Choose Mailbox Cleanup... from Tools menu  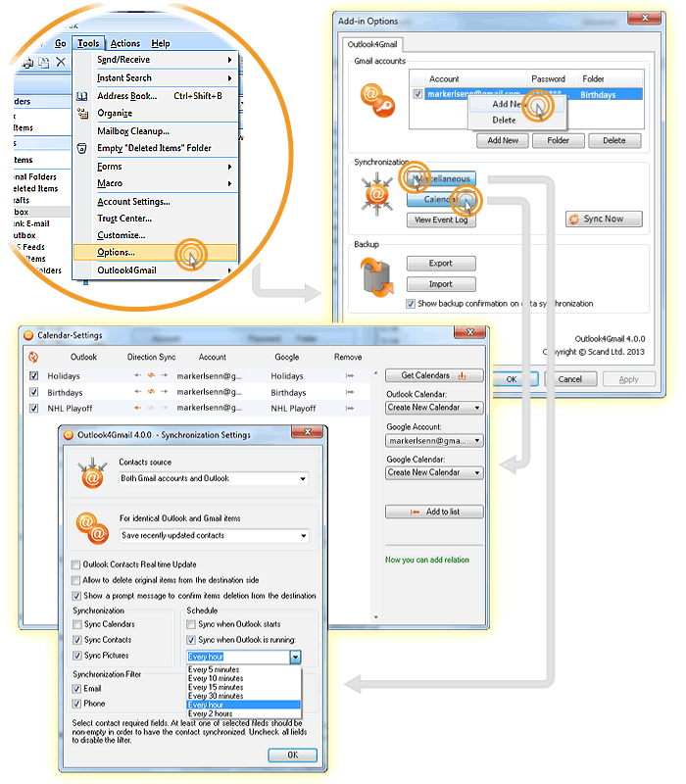133,131
